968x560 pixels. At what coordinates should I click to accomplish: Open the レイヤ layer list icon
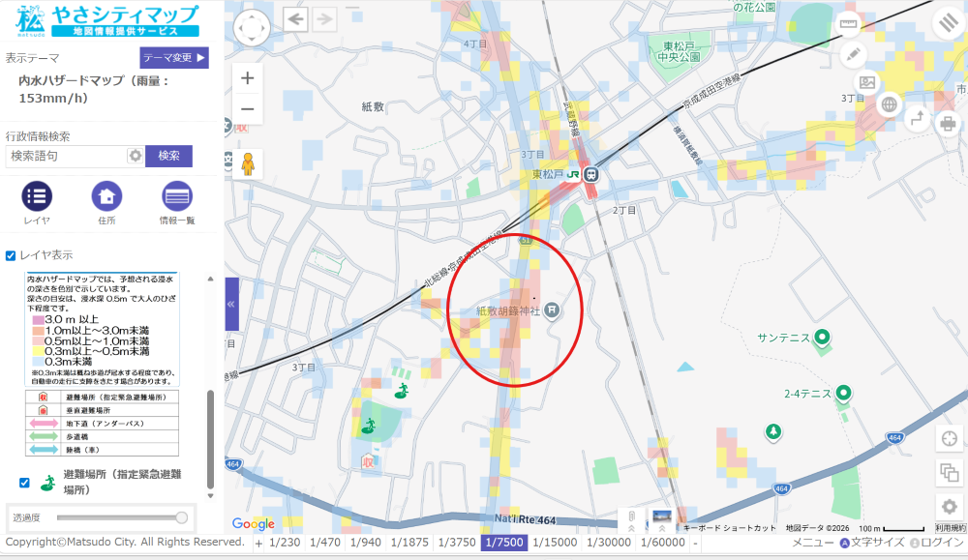point(37,196)
